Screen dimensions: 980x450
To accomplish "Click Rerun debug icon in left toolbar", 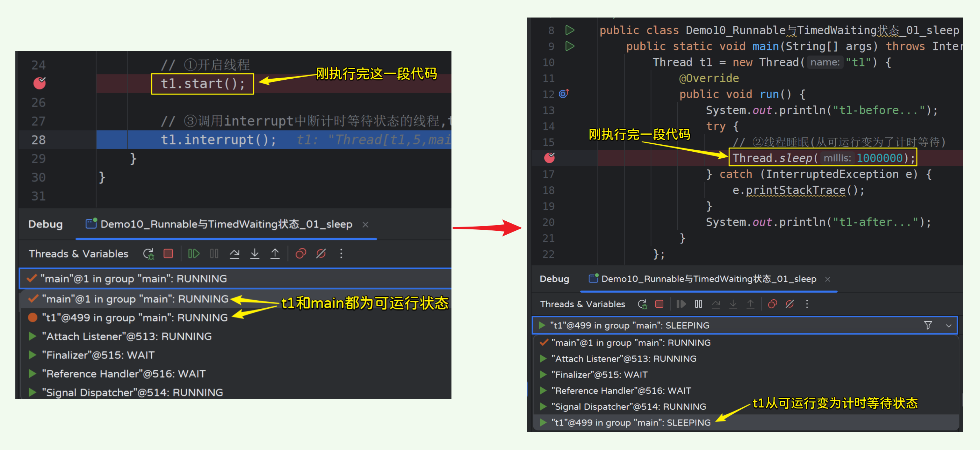I will click(149, 253).
